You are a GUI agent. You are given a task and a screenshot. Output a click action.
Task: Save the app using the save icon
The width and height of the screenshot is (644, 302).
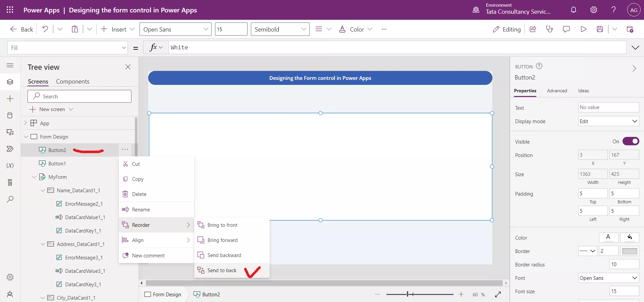600,29
